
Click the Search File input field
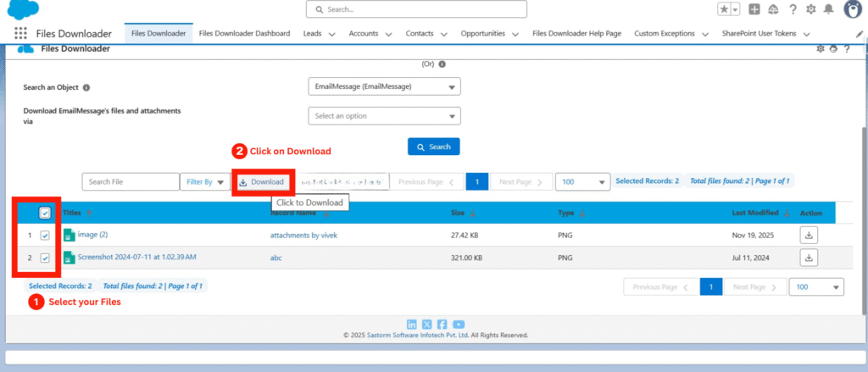point(131,181)
